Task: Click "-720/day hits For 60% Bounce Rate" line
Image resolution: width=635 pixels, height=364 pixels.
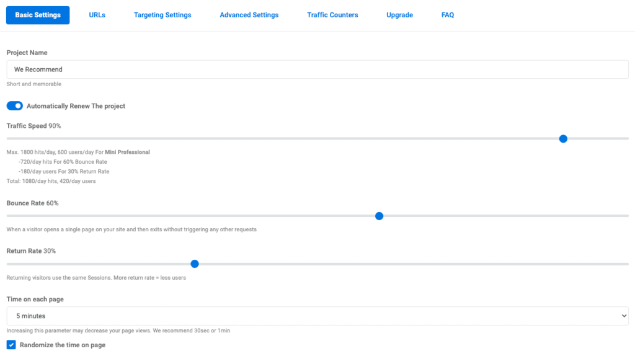Action: 63,162
